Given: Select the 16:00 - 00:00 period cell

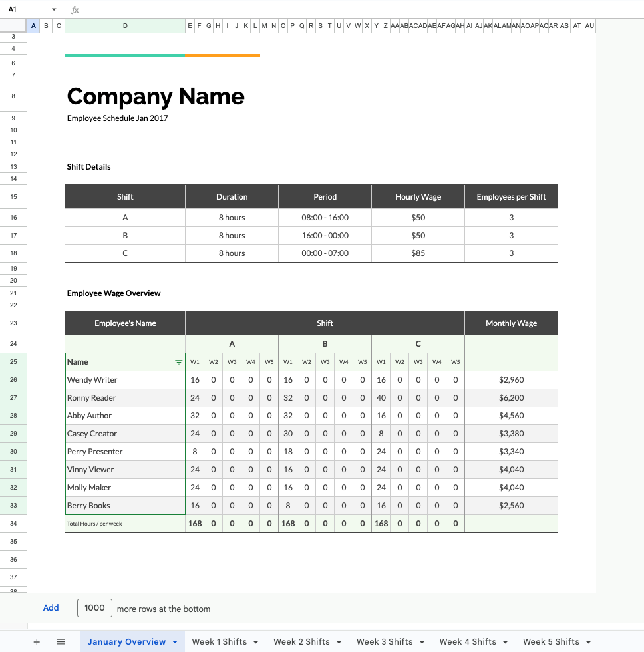Looking at the screenshot, I should click(325, 236).
